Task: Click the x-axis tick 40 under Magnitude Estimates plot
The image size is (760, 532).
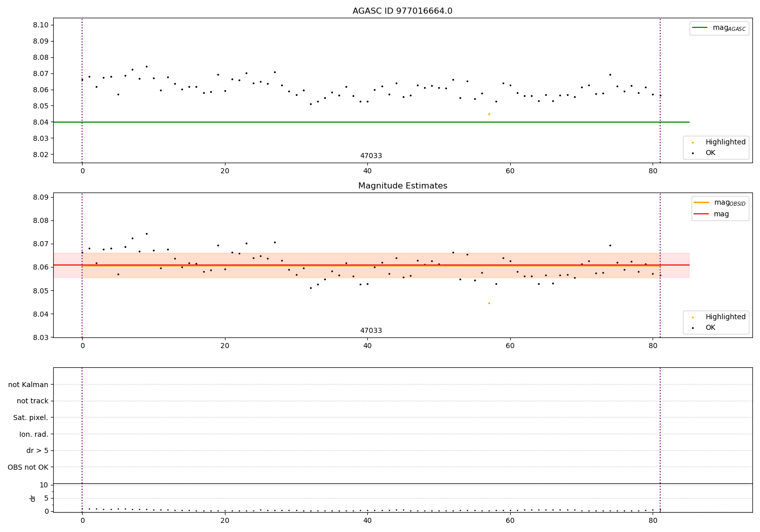Action: 367,346
